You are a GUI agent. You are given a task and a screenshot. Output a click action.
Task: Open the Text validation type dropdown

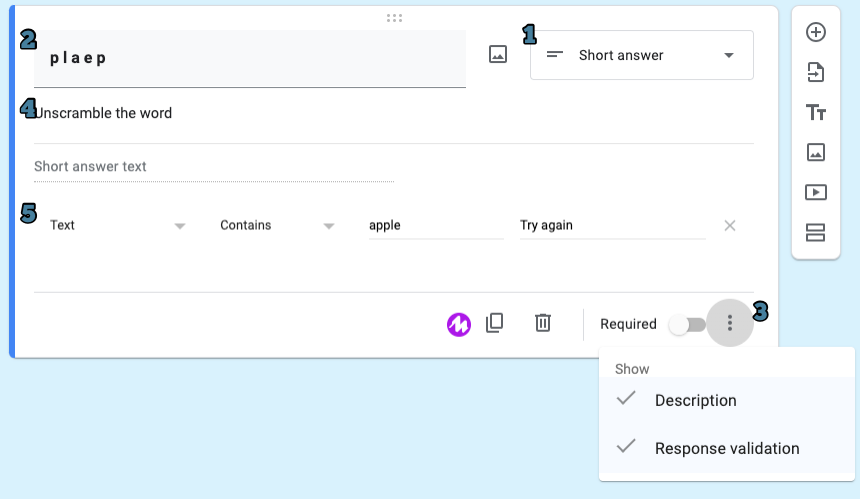point(117,226)
